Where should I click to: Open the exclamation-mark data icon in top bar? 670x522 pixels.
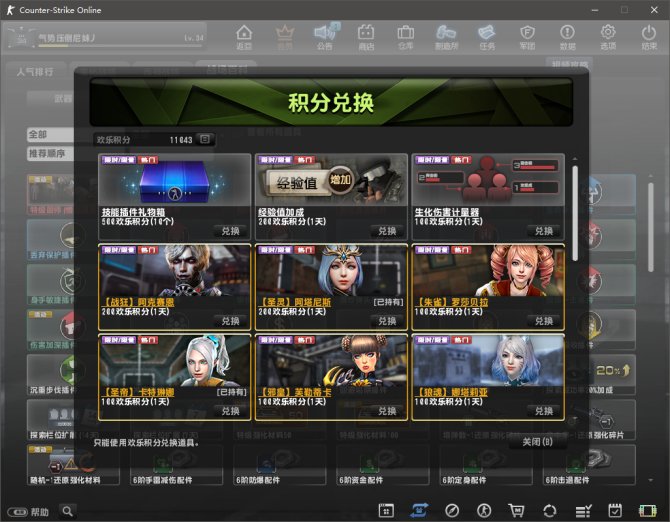[x=567, y=37]
